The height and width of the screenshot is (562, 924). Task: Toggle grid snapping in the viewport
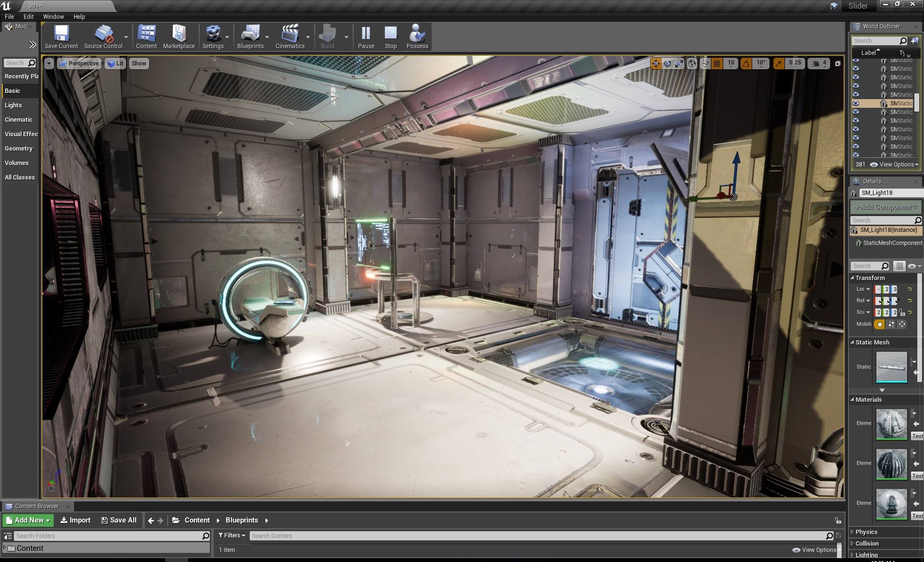(717, 63)
